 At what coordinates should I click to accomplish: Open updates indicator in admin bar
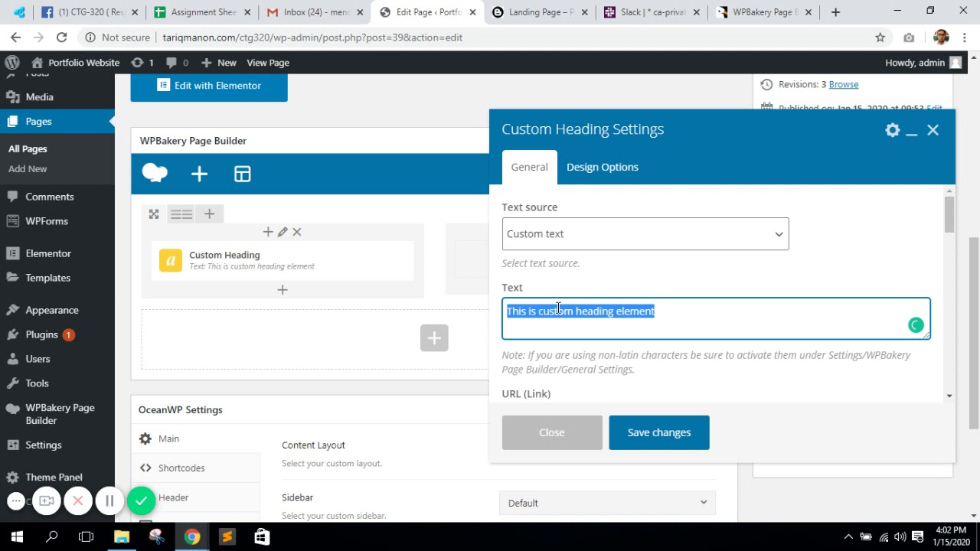[142, 63]
